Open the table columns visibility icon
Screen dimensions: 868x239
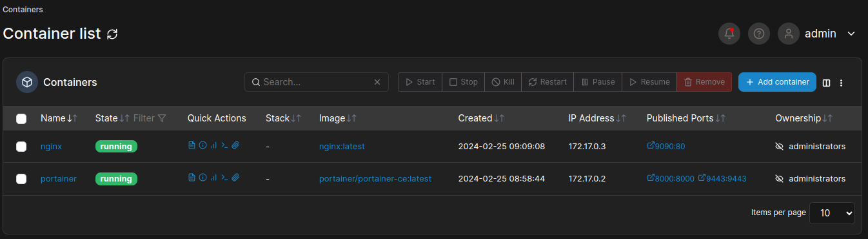[x=827, y=83]
